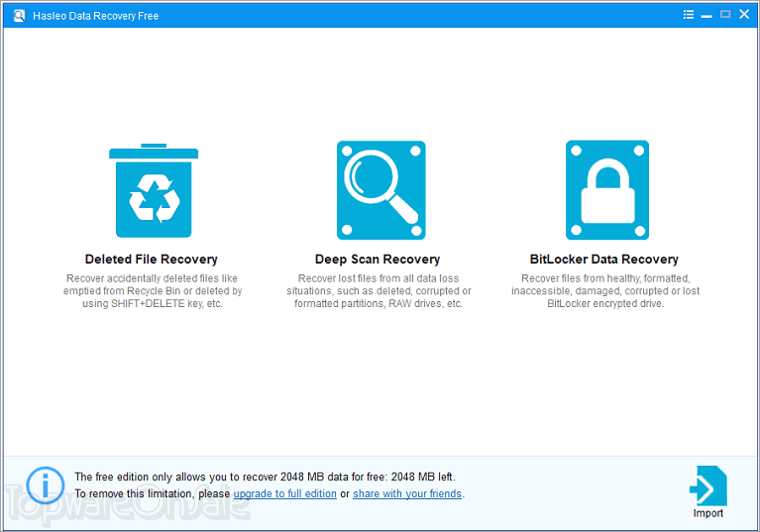Viewport: 760px width, 532px height.
Task: Open the "share with your friends" link
Action: pos(407,493)
